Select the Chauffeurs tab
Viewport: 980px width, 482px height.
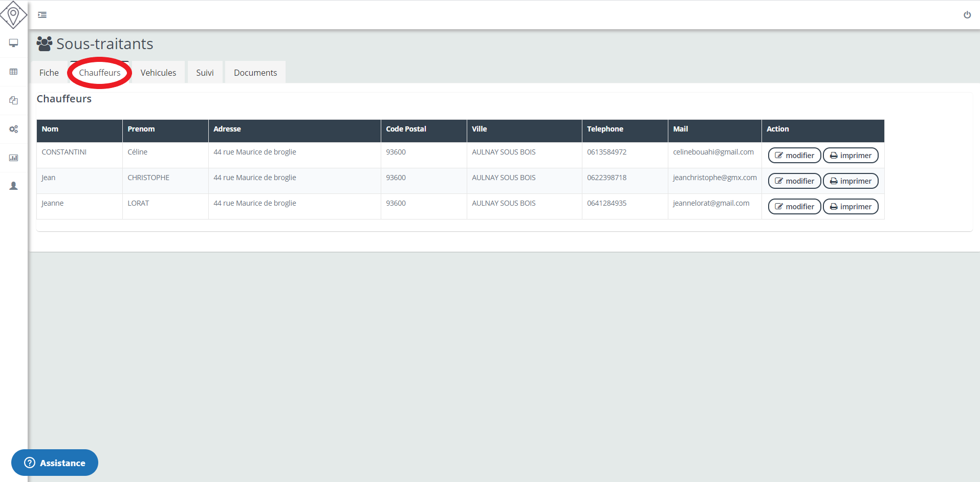(x=100, y=73)
